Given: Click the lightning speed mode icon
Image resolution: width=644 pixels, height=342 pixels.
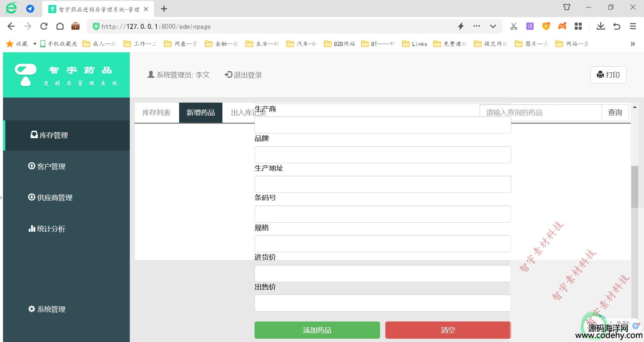Looking at the screenshot, I should tap(461, 26).
